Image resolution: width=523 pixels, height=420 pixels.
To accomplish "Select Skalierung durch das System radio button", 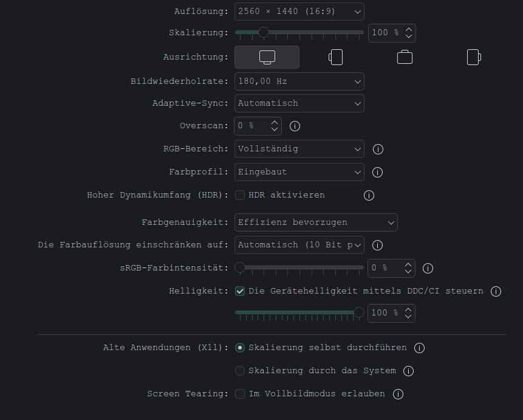I will point(240,371).
